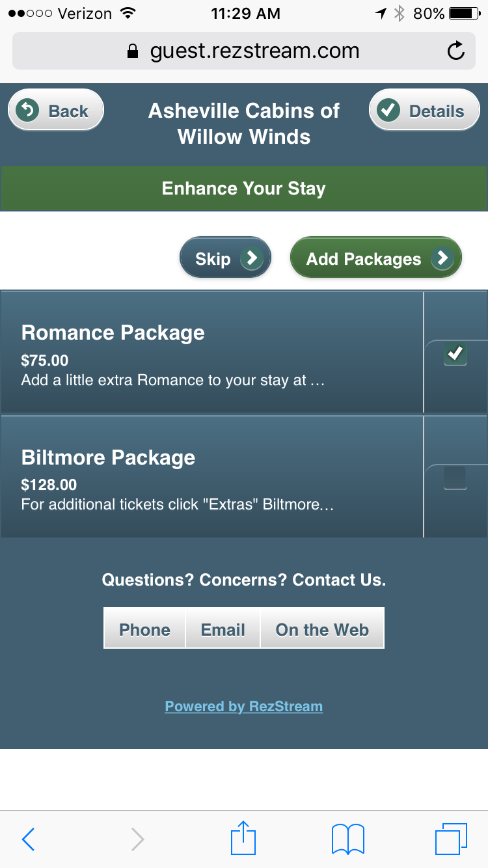Open the Bookmarks icon in Safari toolbar

coord(347,839)
